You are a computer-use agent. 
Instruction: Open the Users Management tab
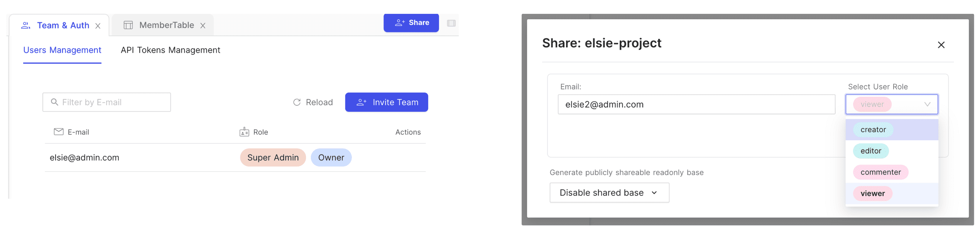point(62,50)
